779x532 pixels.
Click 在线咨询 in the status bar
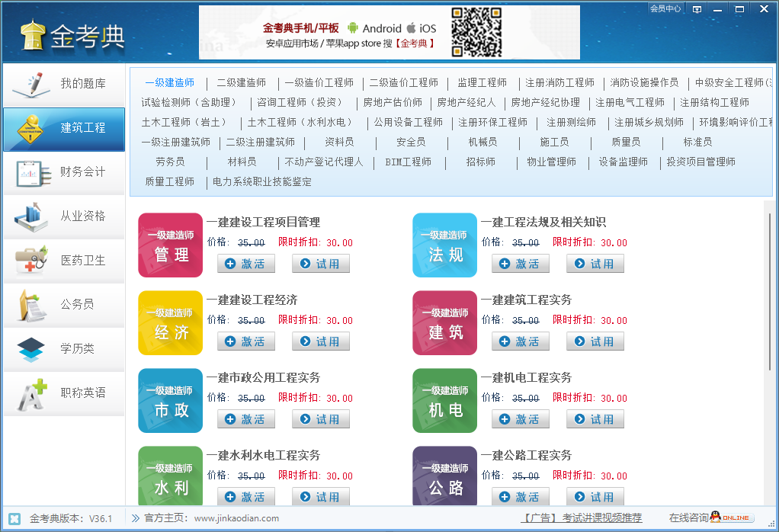point(688,518)
